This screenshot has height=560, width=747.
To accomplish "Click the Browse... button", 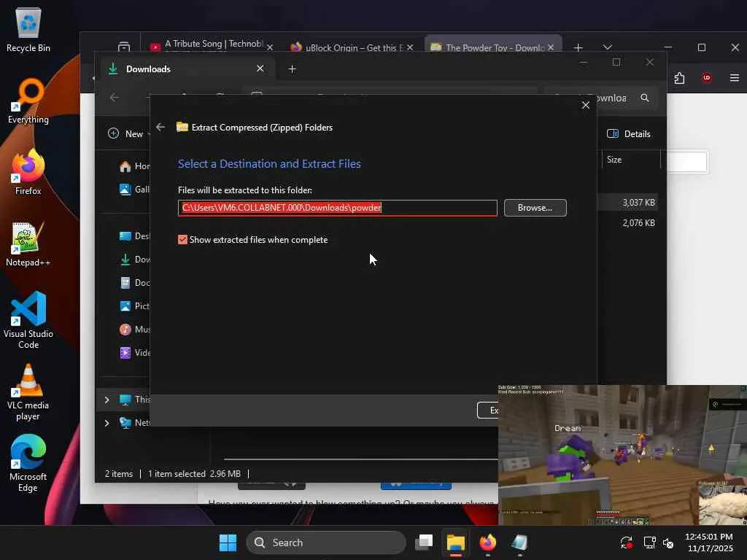I will 535,208.
